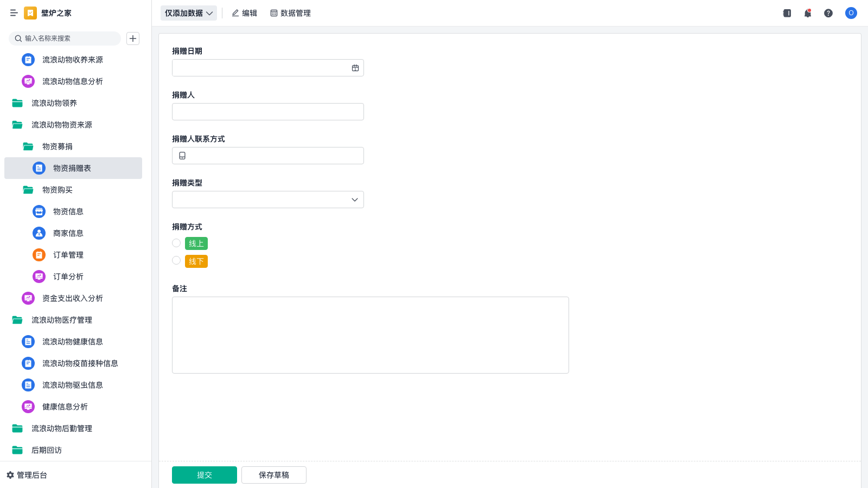Expand the 仅添加数据 dropdown

tap(188, 13)
